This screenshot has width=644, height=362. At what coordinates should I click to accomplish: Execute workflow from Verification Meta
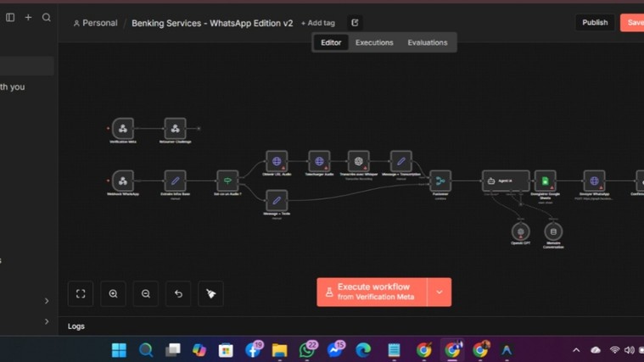[372, 292]
